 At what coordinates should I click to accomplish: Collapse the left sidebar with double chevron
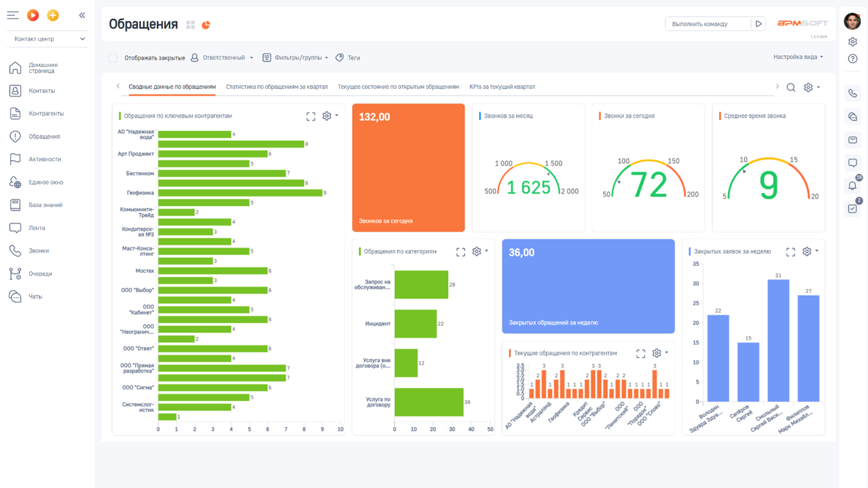click(x=82, y=15)
